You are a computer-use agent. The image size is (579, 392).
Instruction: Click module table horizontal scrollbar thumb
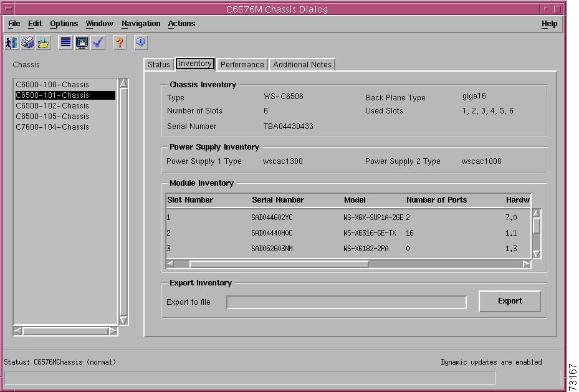[279, 264]
